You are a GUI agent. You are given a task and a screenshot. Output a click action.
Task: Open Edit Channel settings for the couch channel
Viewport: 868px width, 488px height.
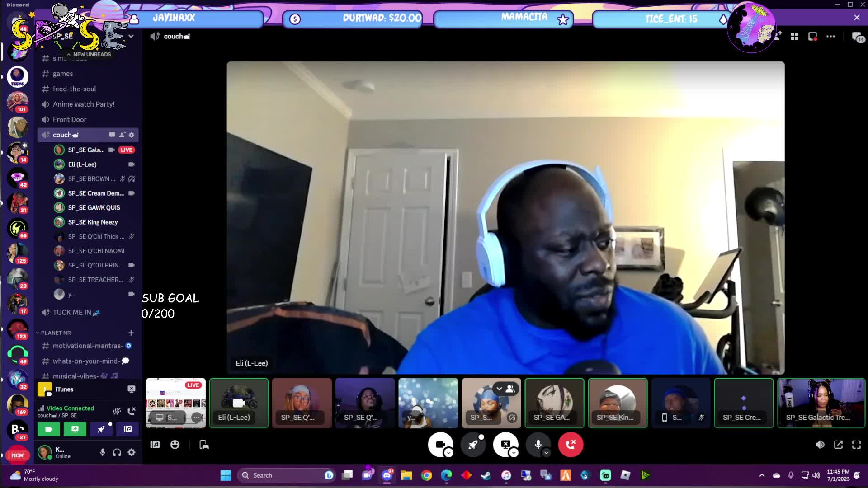pos(132,135)
